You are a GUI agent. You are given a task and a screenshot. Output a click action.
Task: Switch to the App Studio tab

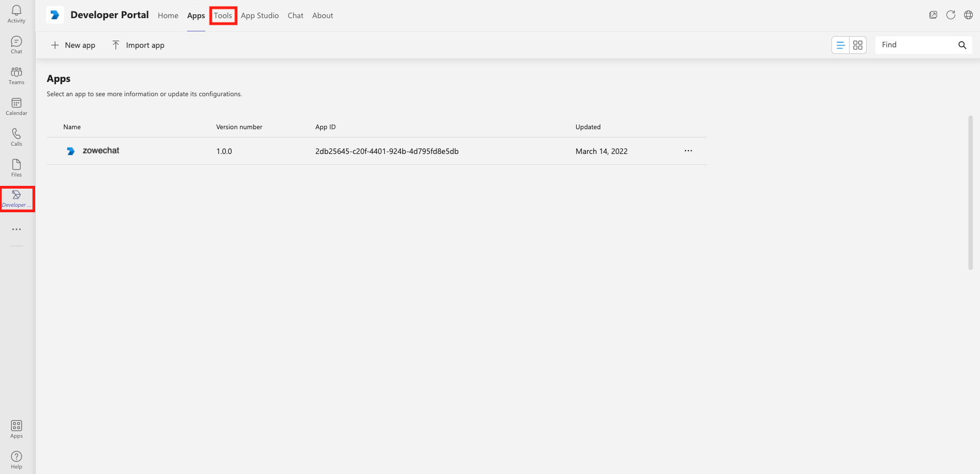(x=260, y=15)
